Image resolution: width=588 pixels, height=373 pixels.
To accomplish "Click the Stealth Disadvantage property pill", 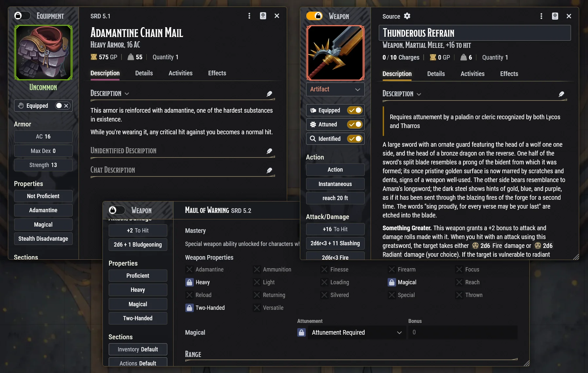I will pos(43,239).
